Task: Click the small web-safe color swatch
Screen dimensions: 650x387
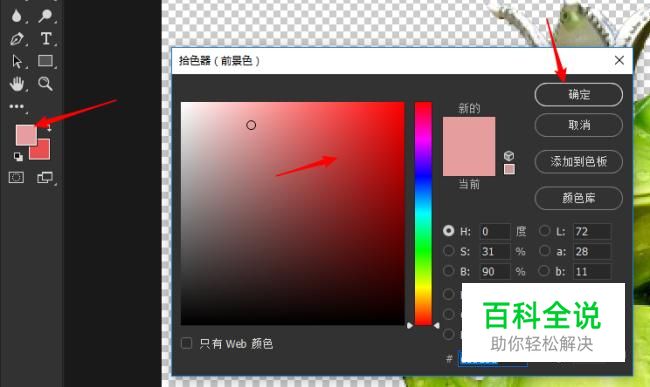Action: (x=509, y=169)
